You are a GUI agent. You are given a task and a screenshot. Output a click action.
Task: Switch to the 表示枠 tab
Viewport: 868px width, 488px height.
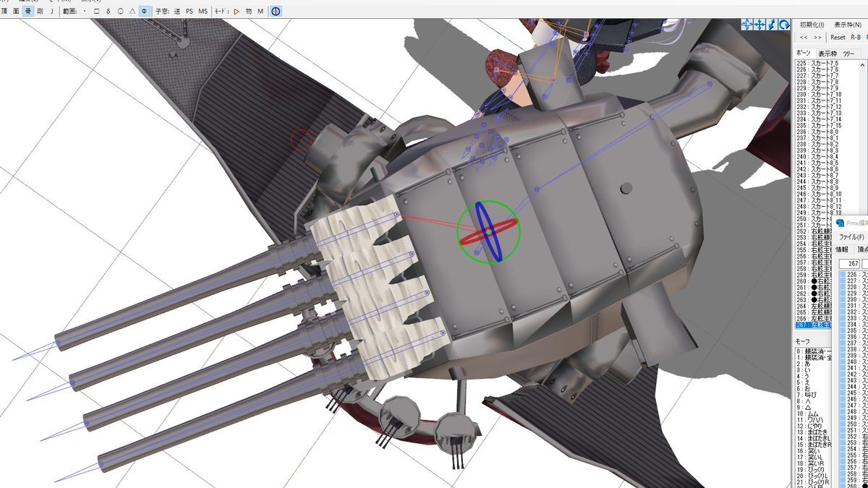827,53
